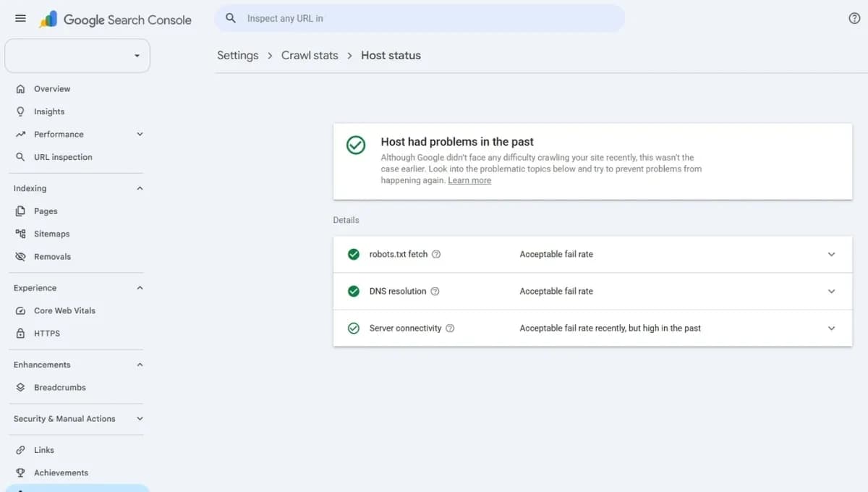Open the property selector dropdown
Viewport: 868px width, 492px height.
[x=77, y=56]
